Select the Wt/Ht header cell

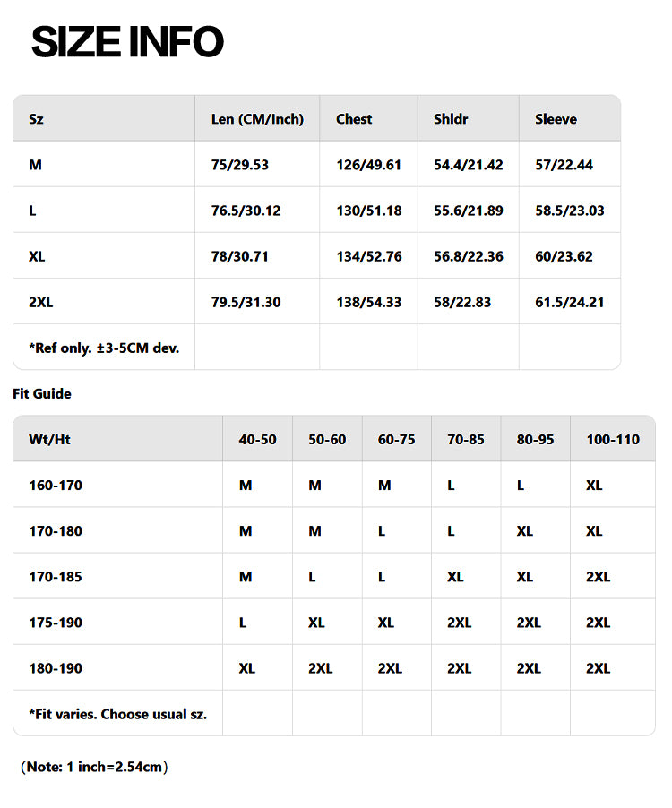pos(49,440)
